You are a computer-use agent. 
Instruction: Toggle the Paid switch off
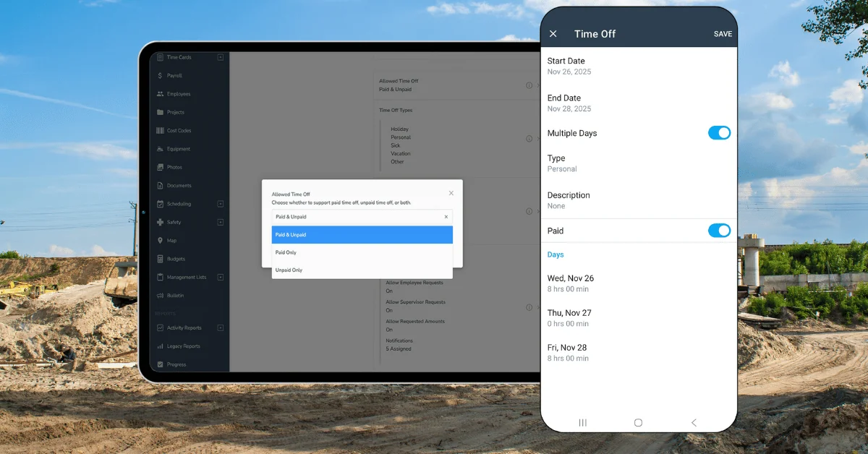[x=719, y=231]
